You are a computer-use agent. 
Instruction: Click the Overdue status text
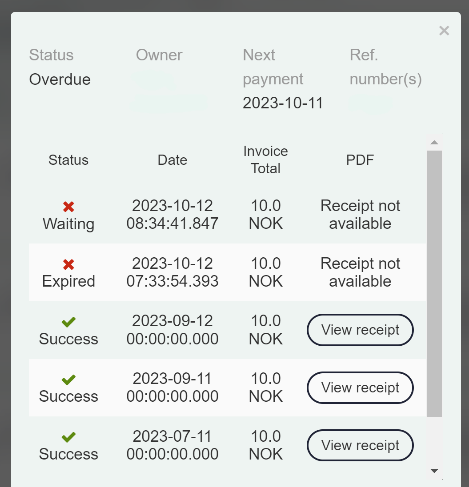(60, 79)
